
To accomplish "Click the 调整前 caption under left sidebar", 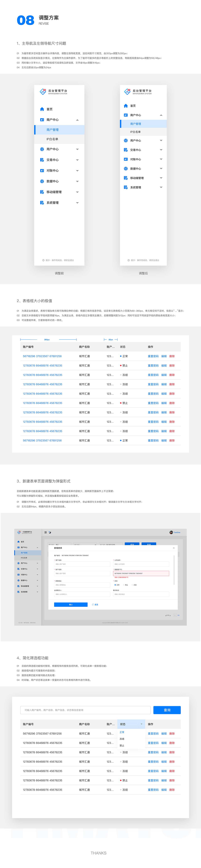I will pyautogui.click(x=59, y=273).
